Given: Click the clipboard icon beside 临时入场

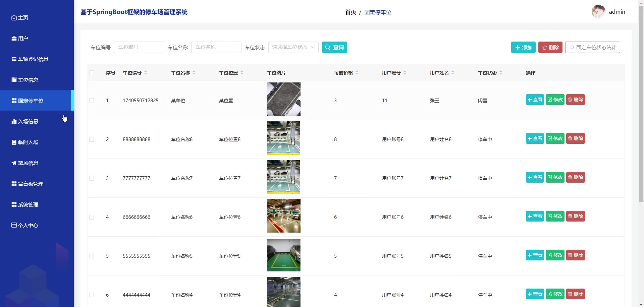Looking at the screenshot, I should [x=14, y=142].
